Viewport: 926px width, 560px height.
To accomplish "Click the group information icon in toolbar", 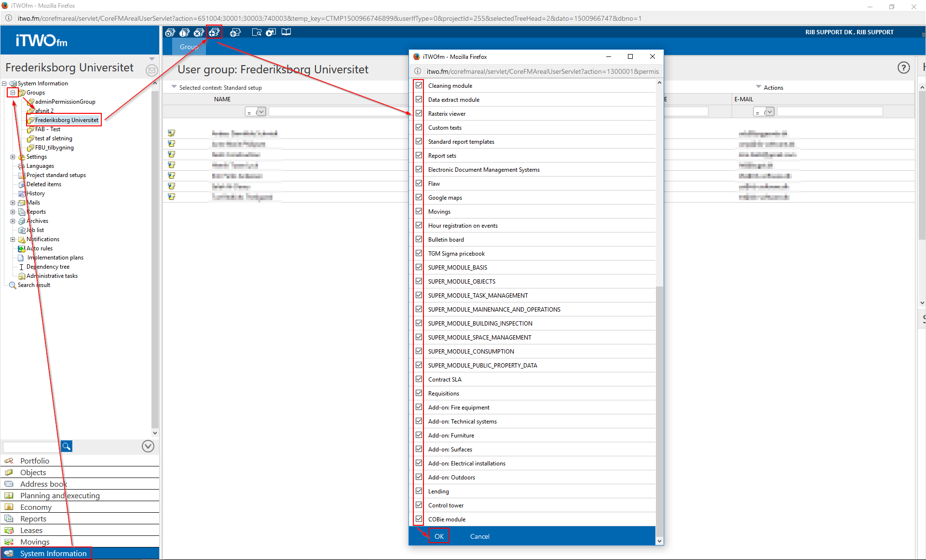I will click(184, 32).
